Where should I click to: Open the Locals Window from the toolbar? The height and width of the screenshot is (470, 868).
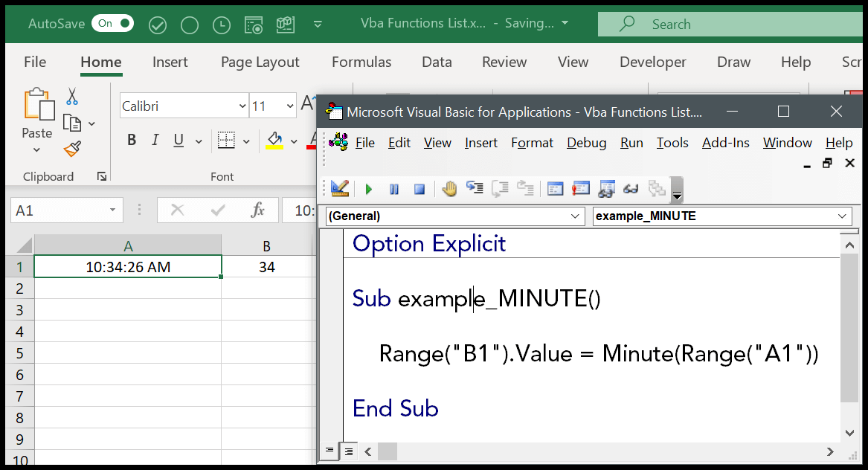557,188
